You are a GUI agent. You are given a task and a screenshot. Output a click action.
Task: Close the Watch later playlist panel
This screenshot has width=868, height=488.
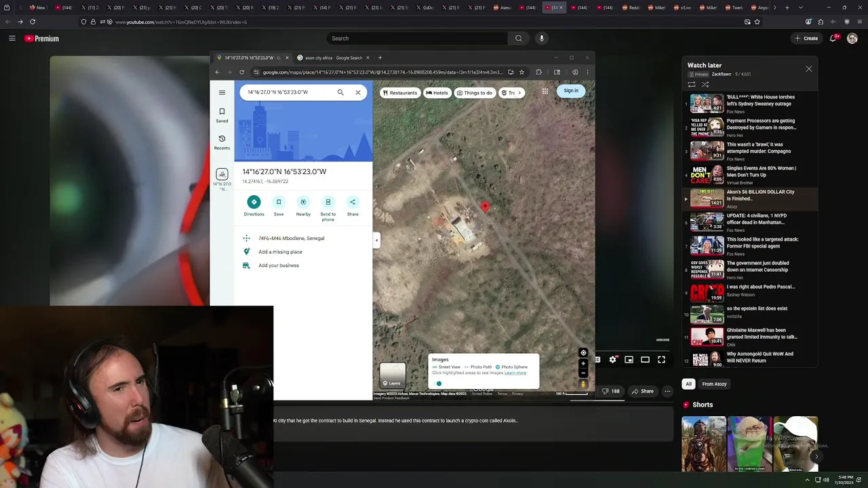point(808,68)
